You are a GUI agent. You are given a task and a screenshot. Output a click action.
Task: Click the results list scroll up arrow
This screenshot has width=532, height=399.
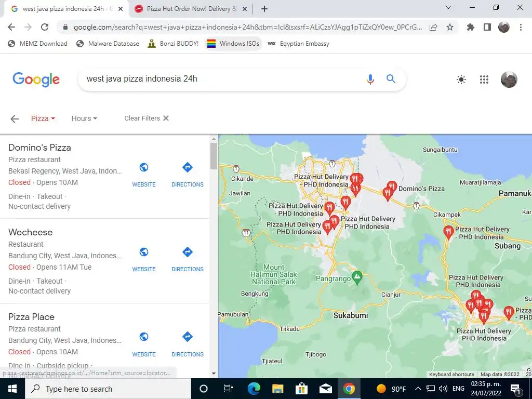214,139
